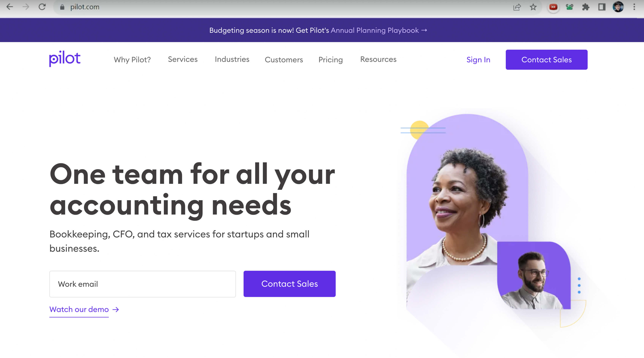Click the browser forward arrow

[26, 7]
